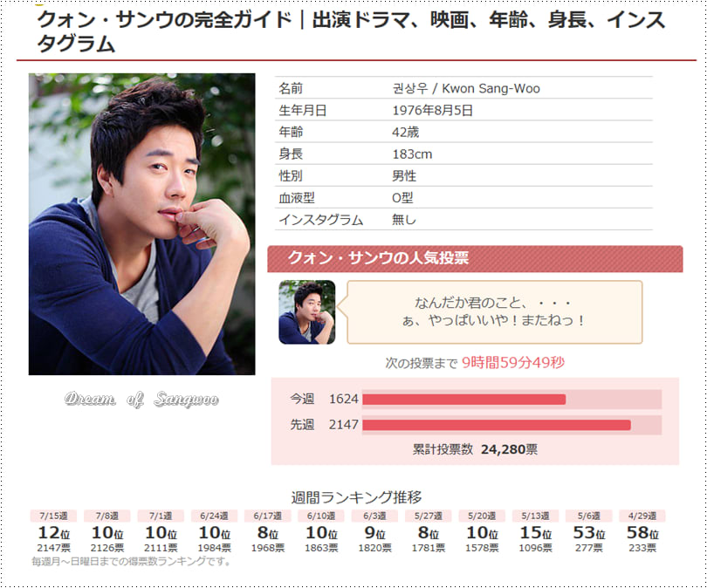Click the 年齢 row label
Viewport: 707px width, 588px height.
click(291, 132)
